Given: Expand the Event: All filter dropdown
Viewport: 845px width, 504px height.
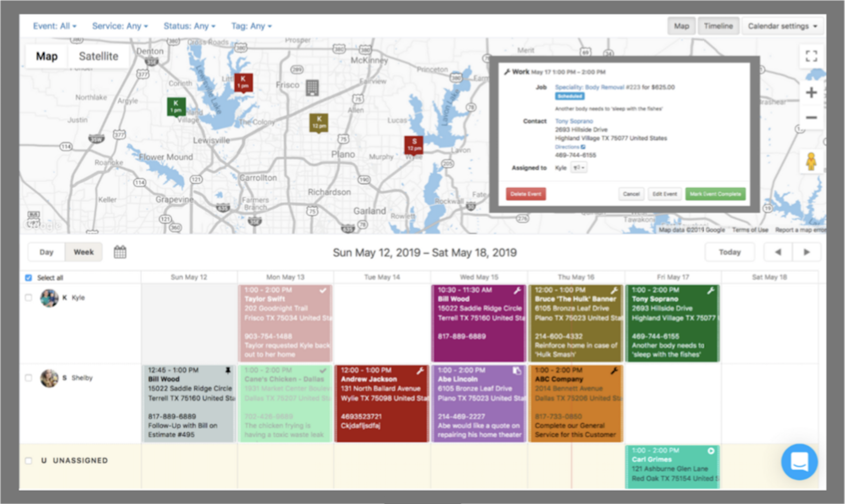Looking at the screenshot, I should (x=54, y=26).
